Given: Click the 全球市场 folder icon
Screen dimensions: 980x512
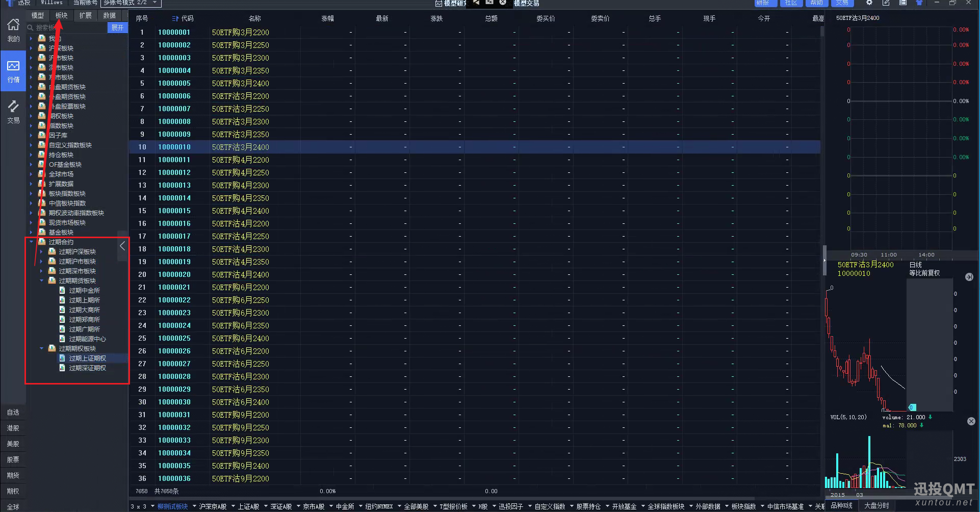Looking at the screenshot, I should point(42,174).
